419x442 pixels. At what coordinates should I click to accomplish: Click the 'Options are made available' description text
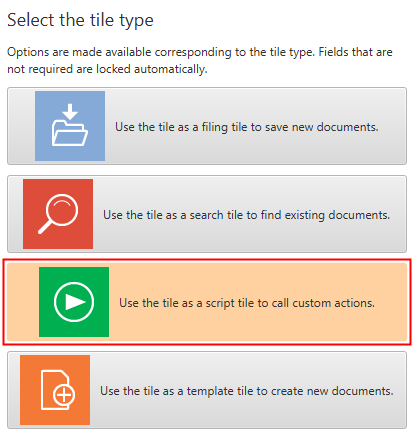200,52
